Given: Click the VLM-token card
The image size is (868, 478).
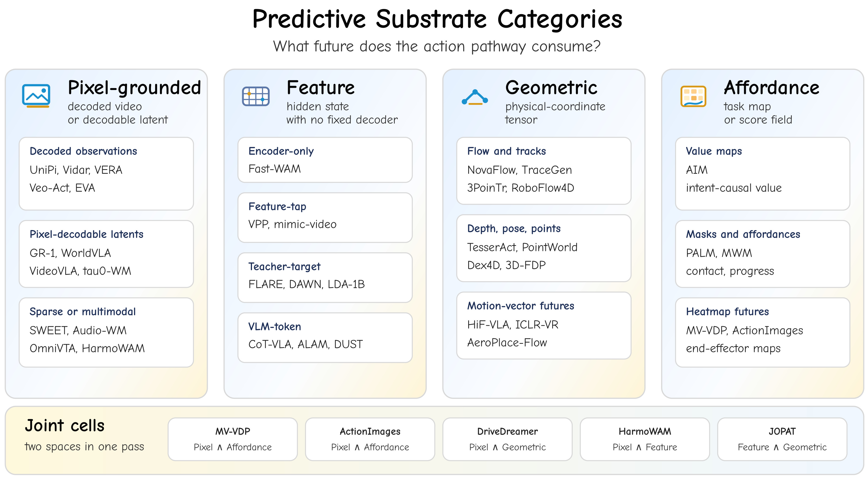Looking at the screenshot, I should (325, 337).
